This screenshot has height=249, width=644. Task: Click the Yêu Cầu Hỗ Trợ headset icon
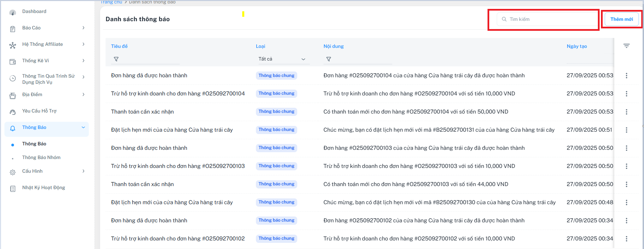coord(13,112)
